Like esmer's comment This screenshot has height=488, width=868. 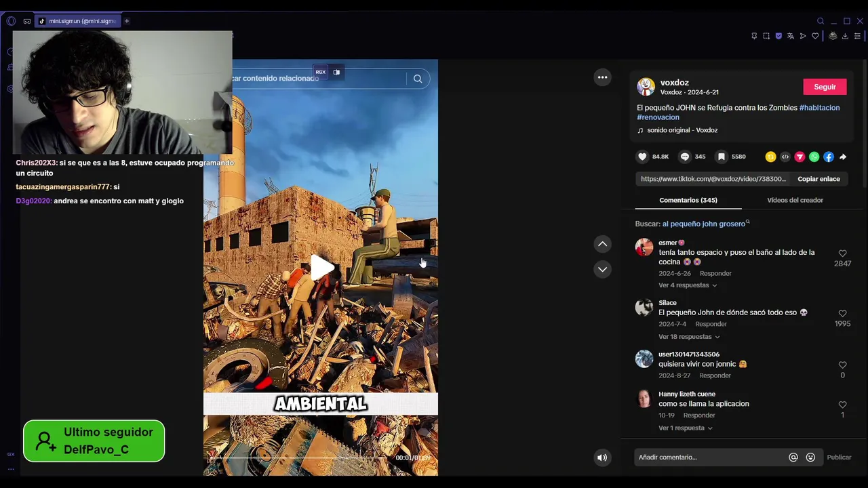pyautogui.click(x=842, y=253)
